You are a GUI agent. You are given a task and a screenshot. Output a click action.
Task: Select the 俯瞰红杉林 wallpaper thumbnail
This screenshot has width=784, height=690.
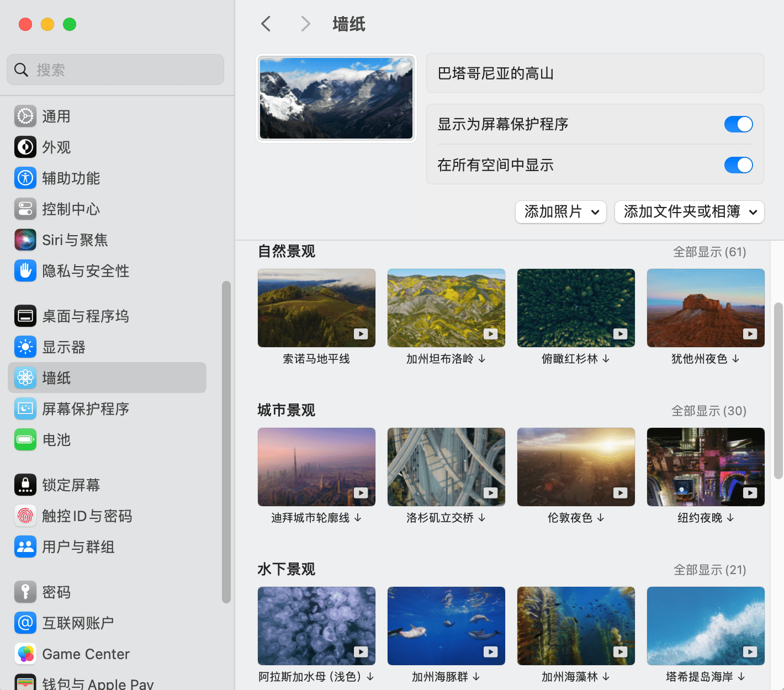tap(576, 308)
